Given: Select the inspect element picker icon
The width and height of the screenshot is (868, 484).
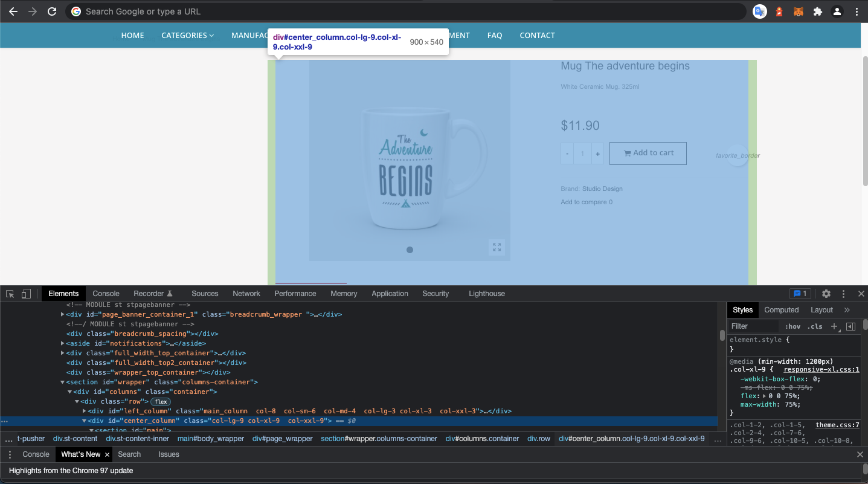Looking at the screenshot, I should [x=10, y=294].
